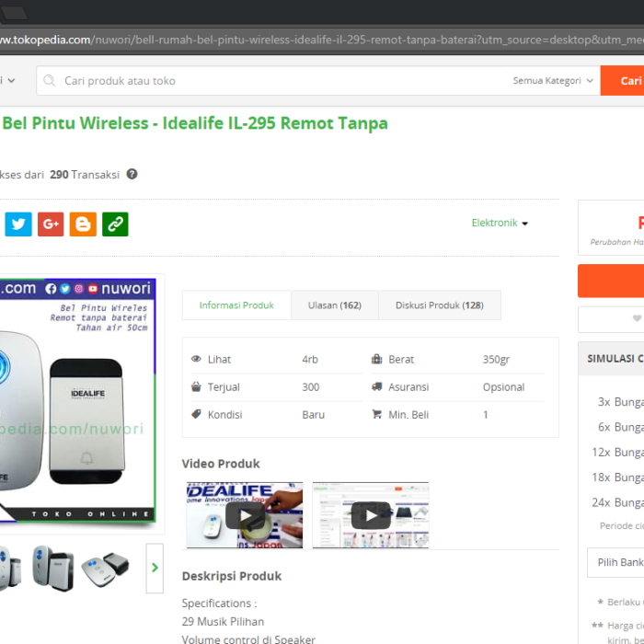Select the 18x Bunga installment row
Viewport: 644px width, 644px height.
coord(617,477)
